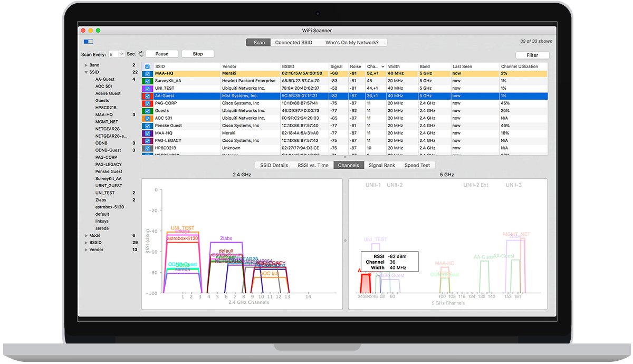Sort by the Vendor column header
This screenshot has width=633, height=364.
coord(250,66)
